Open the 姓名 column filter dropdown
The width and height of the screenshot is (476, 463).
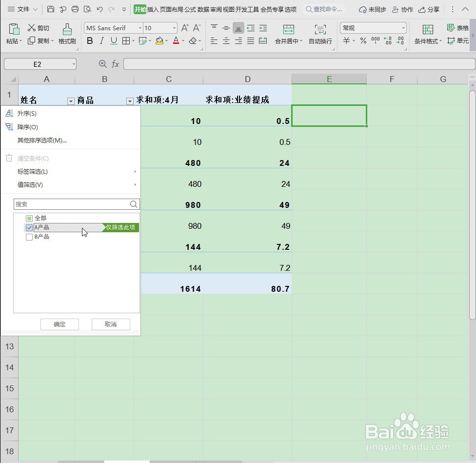(70, 101)
